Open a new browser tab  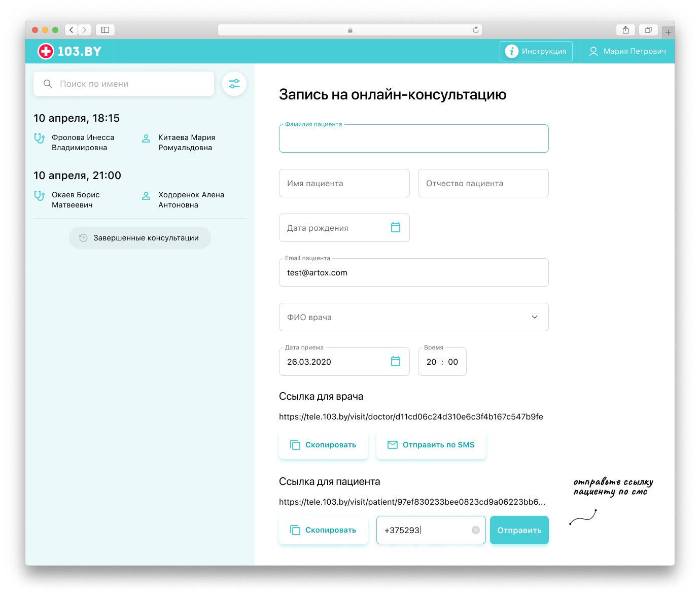pos(668,32)
